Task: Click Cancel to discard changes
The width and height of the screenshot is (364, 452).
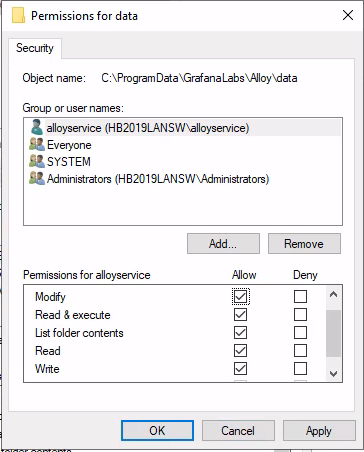Action: tap(238, 431)
